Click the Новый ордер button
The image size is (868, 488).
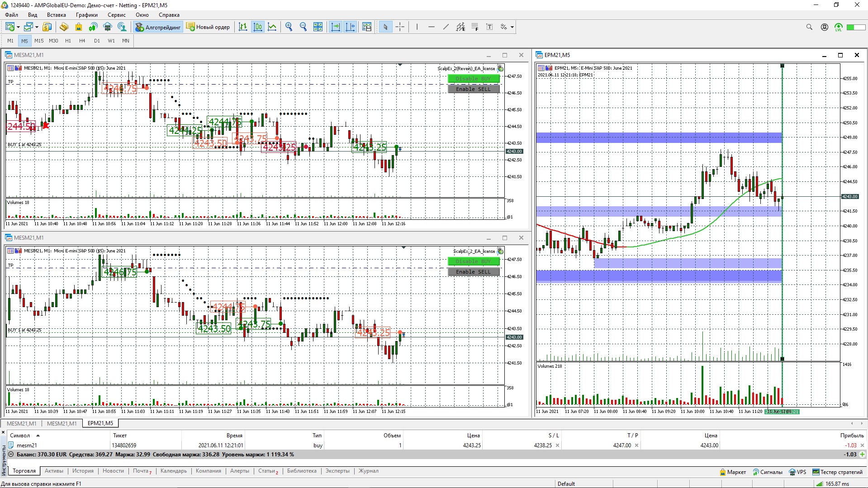click(x=208, y=27)
